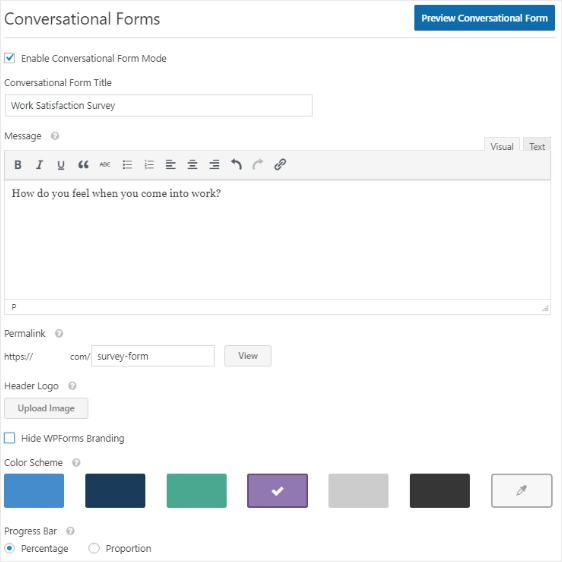Screen dimensions: 562x562
Task: Grab the editor resize handle
Action: [545, 308]
